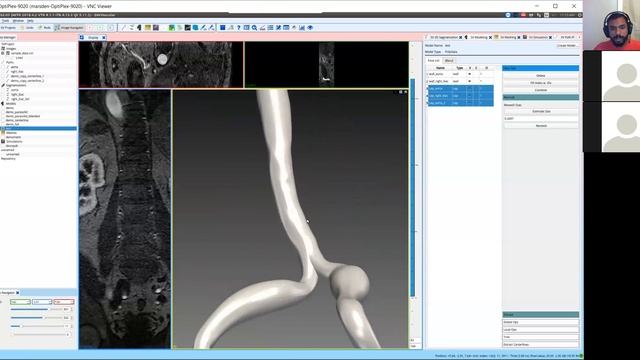The width and height of the screenshot is (640, 360).
Task: Select demomesh under Meshes
Action: pos(13,137)
